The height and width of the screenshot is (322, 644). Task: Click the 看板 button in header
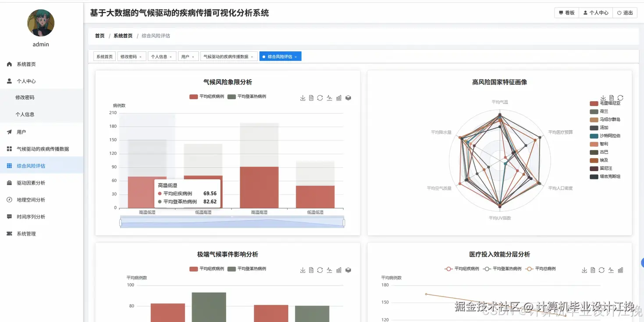(567, 13)
